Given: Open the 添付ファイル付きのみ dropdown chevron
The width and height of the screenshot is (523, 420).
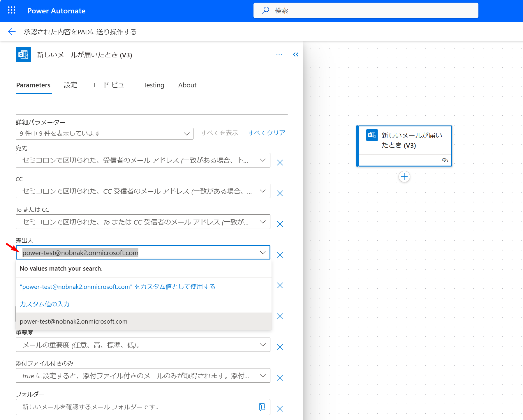Looking at the screenshot, I should pos(263,376).
